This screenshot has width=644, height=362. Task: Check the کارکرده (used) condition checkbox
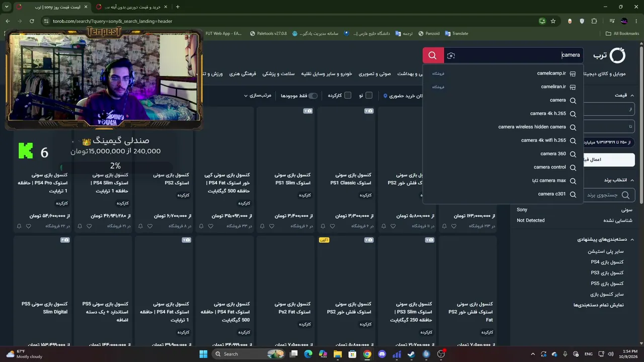coord(348,96)
